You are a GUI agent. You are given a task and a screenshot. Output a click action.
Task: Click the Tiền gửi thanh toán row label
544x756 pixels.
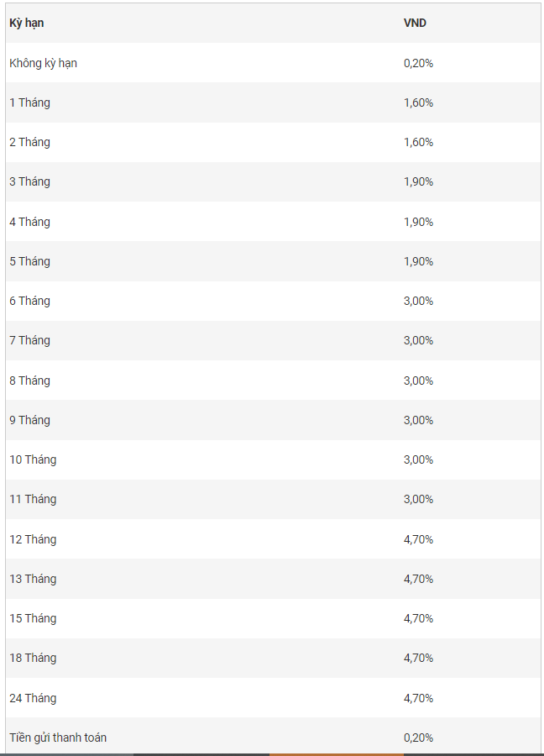pyautogui.click(x=58, y=738)
